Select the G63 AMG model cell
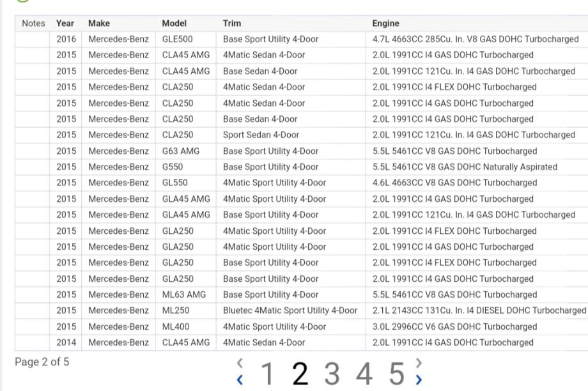588x391 pixels. tap(185, 151)
